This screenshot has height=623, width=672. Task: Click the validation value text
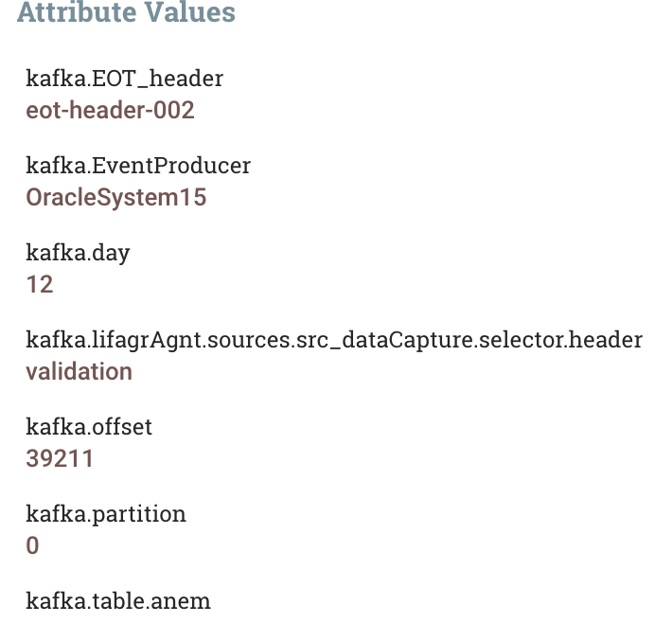pos(79,371)
